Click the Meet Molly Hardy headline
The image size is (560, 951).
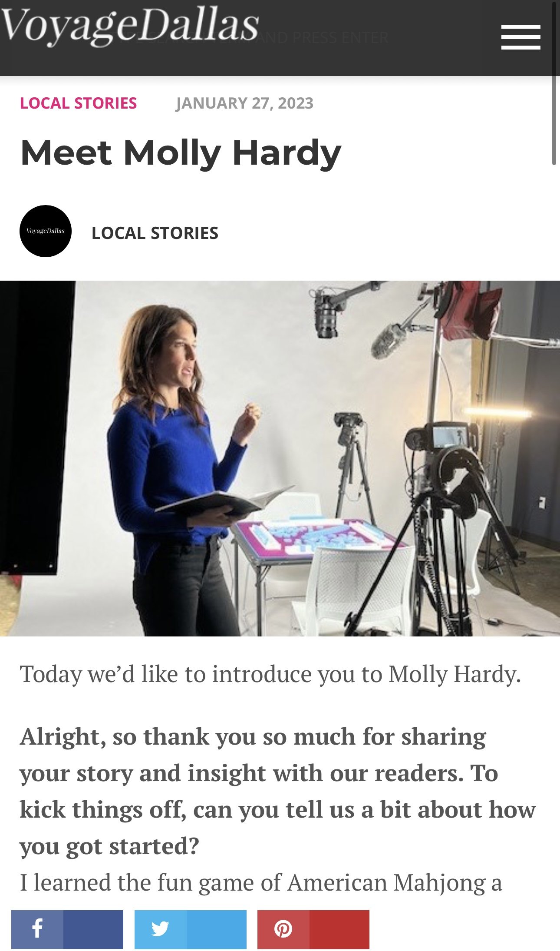(181, 153)
